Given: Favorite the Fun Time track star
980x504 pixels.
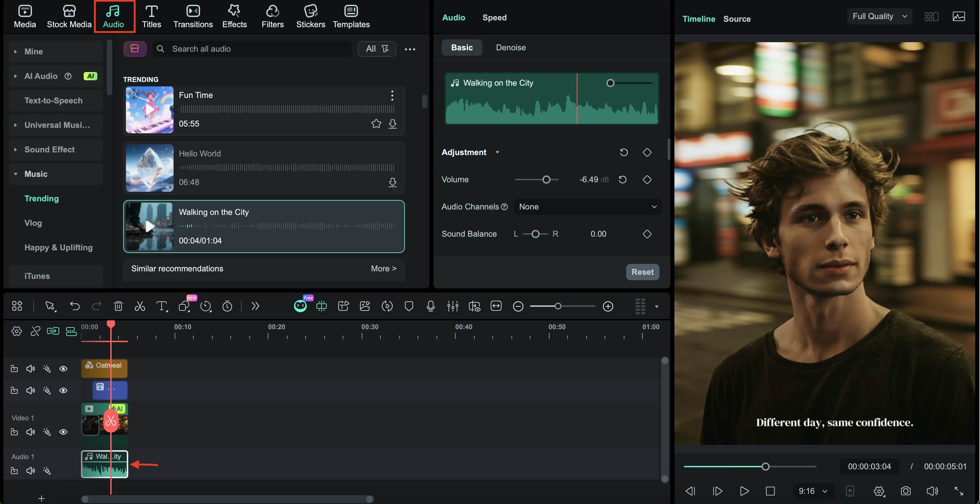Looking at the screenshot, I should pyautogui.click(x=376, y=123).
